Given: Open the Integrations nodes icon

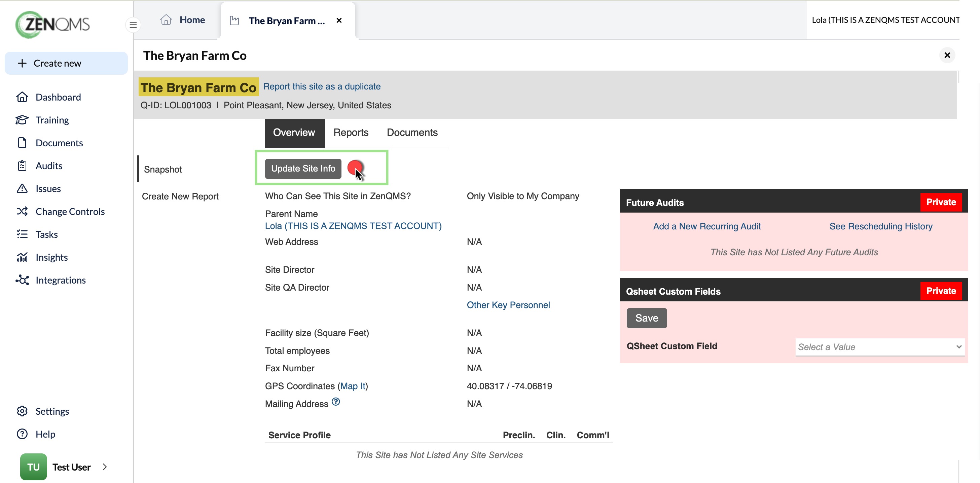Looking at the screenshot, I should click(x=22, y=280).
